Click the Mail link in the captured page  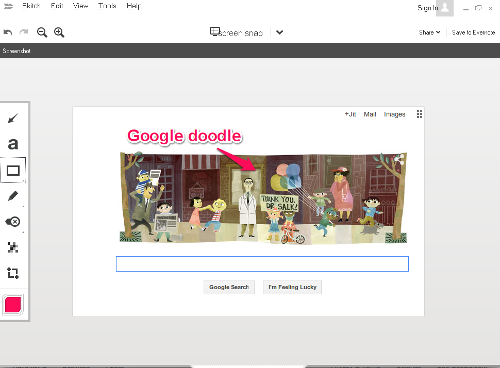pyautogui.click(x=370, y=114)
